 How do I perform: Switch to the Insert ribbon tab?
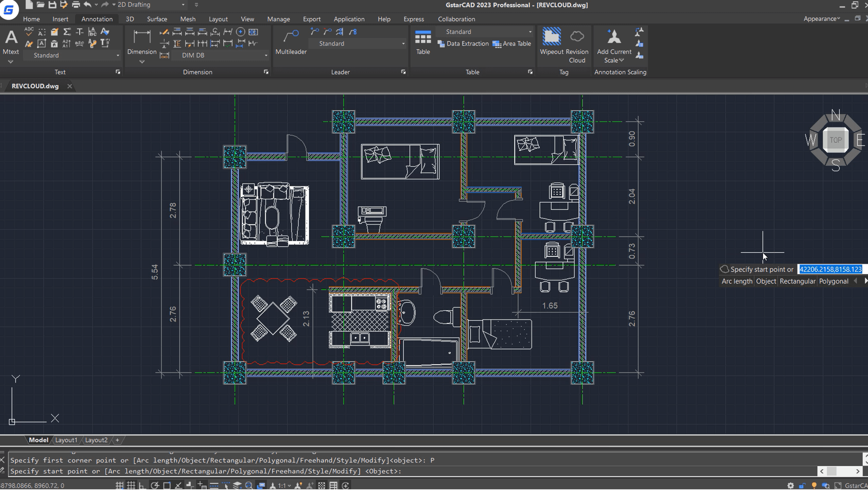coord(60,19)
